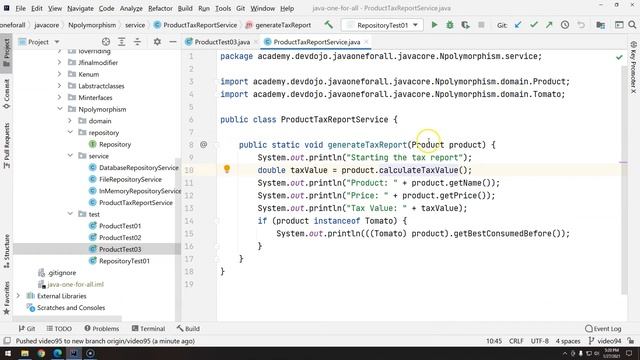
Task: Click the rollback undo arrow icon
Action: click(580, 25)
